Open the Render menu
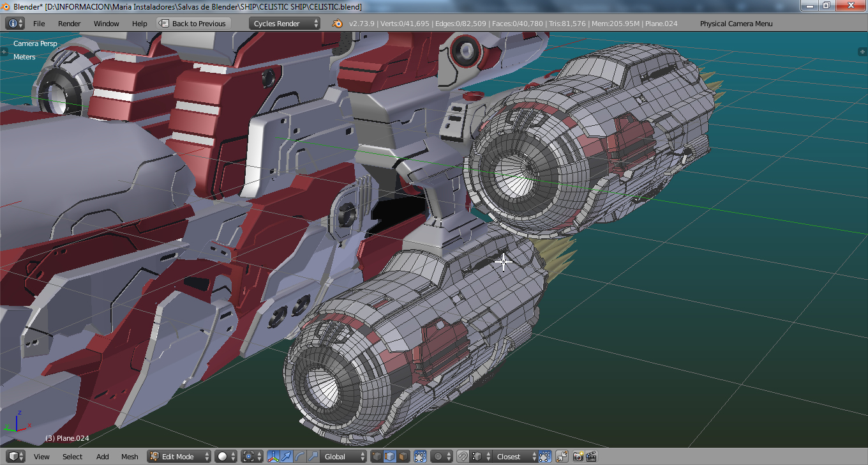Image resolution: width=868 pixels, height=465 pixels. [69, 24]
